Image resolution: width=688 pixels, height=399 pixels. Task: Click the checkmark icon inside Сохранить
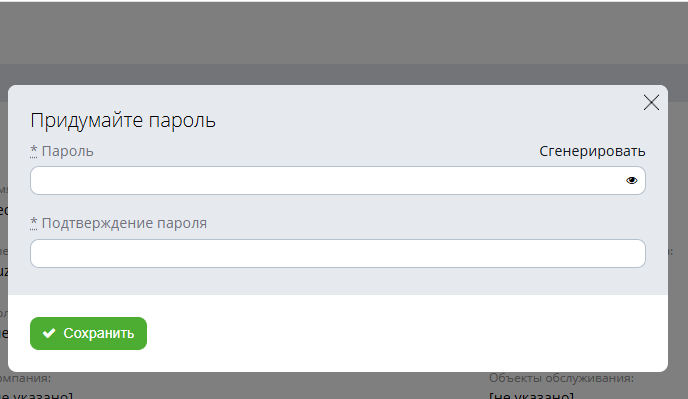click(49, 333)
